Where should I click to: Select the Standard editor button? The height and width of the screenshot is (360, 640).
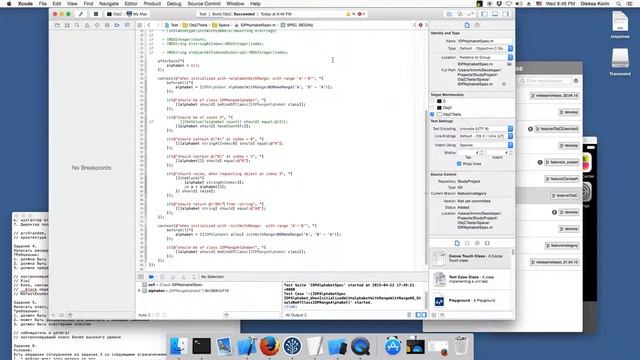click(x=449, y=14)
